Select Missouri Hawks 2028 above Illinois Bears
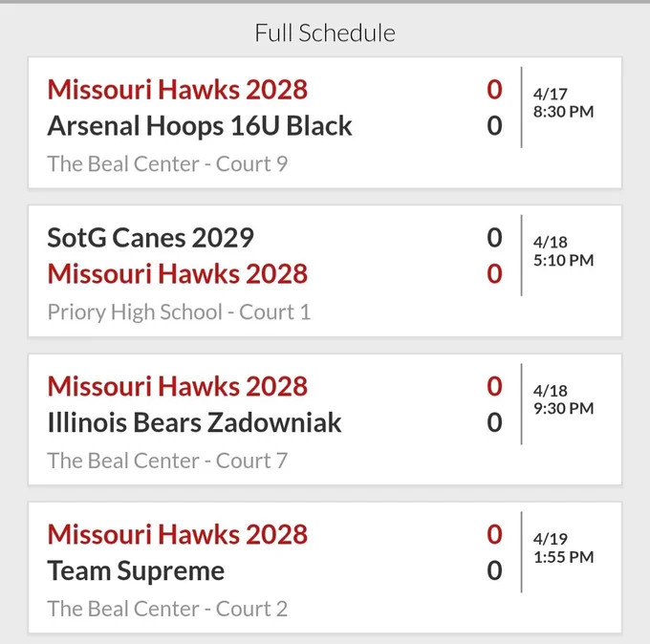Screen dimensions: 650x644 [178, 386]
